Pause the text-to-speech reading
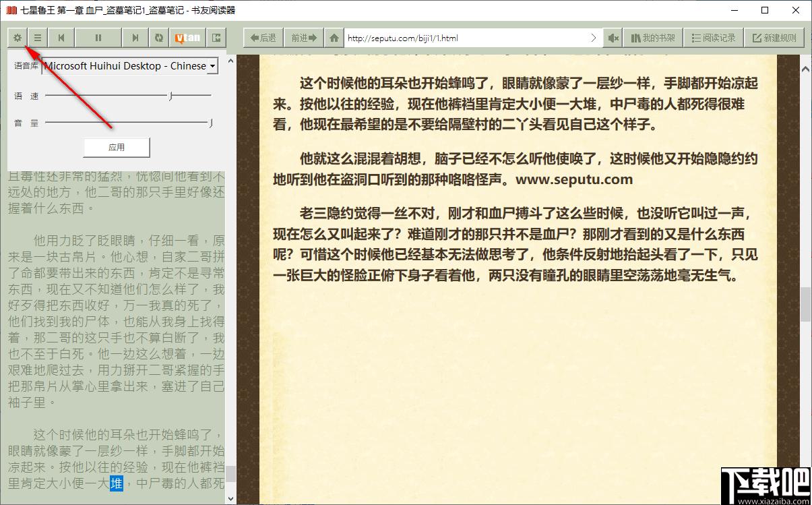 [x=98, y=38]
